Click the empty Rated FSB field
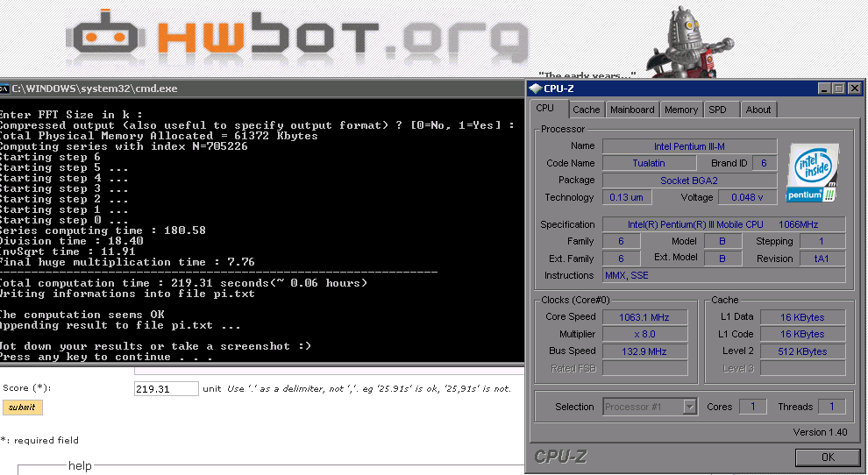 click(644, 369)
